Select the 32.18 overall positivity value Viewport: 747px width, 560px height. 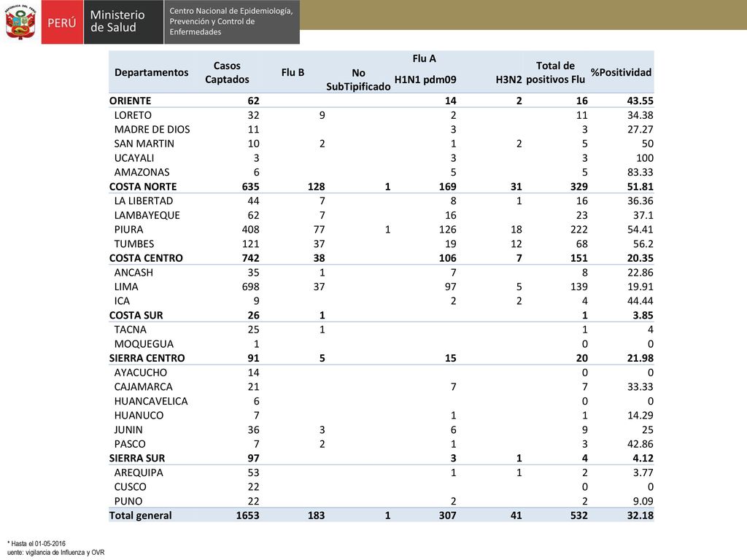(640, 516)
